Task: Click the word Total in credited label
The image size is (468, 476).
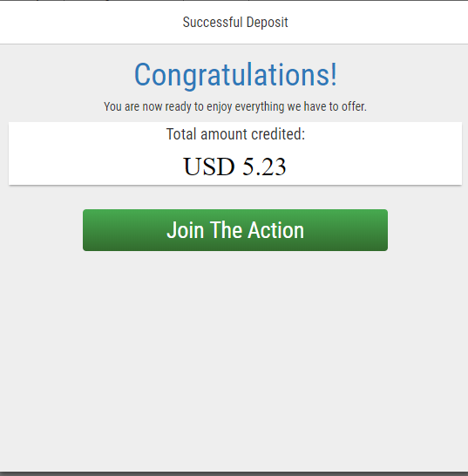Action: tap(181, 134)
